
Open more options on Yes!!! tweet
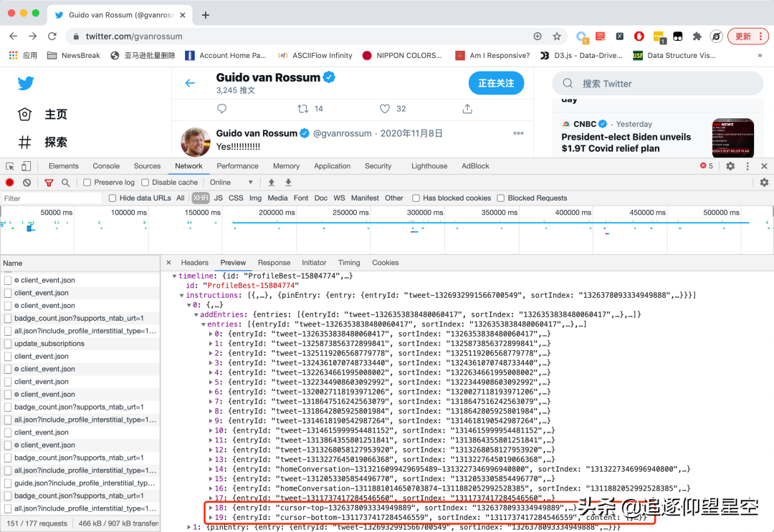pos(518,133)
